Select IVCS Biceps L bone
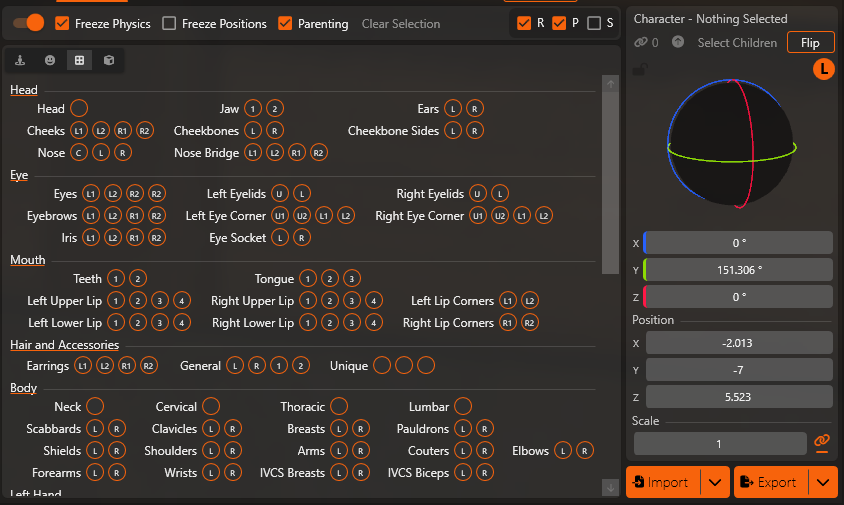The width and height of the screenshot is (844, 505). click(x=463, y=473)
